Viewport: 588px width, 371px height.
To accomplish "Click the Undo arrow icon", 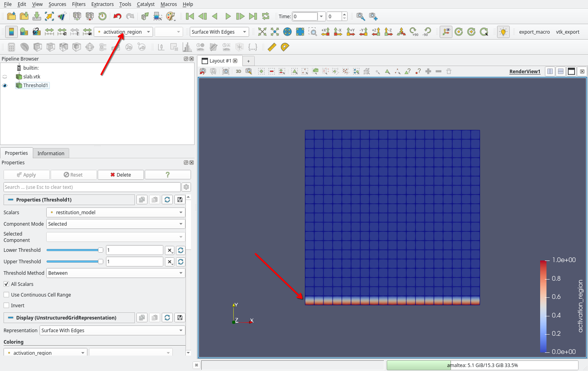I will coord(117,16).
